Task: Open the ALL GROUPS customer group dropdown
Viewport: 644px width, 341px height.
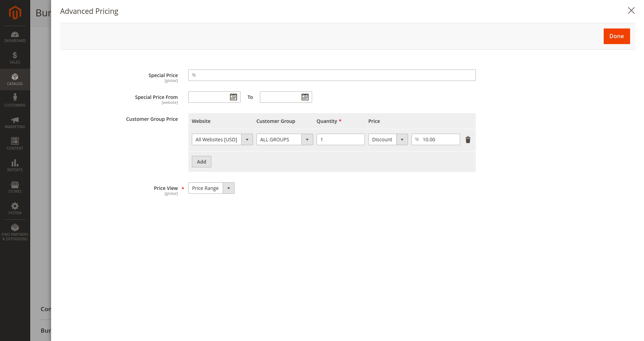Action: [x=285, y=140]
